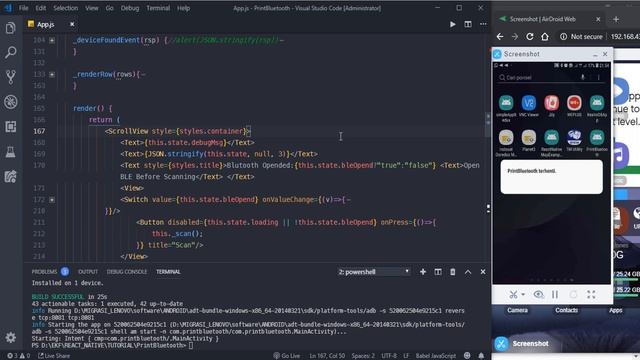Screen dimensions: 640x360
Task: Go forward in the browser
Action: coord(515,37)
